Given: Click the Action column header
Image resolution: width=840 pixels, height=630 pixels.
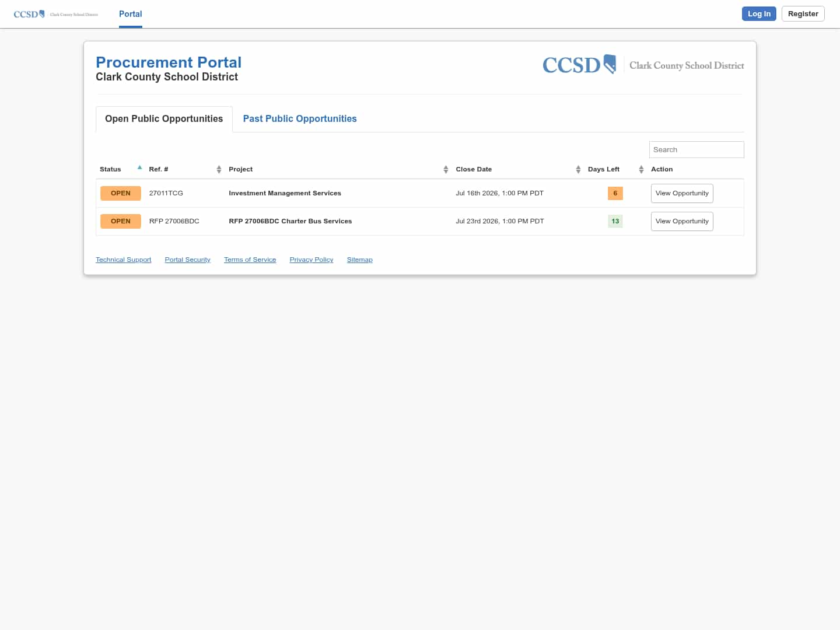Looking at the screenshot, I should [x=662, y=169].
